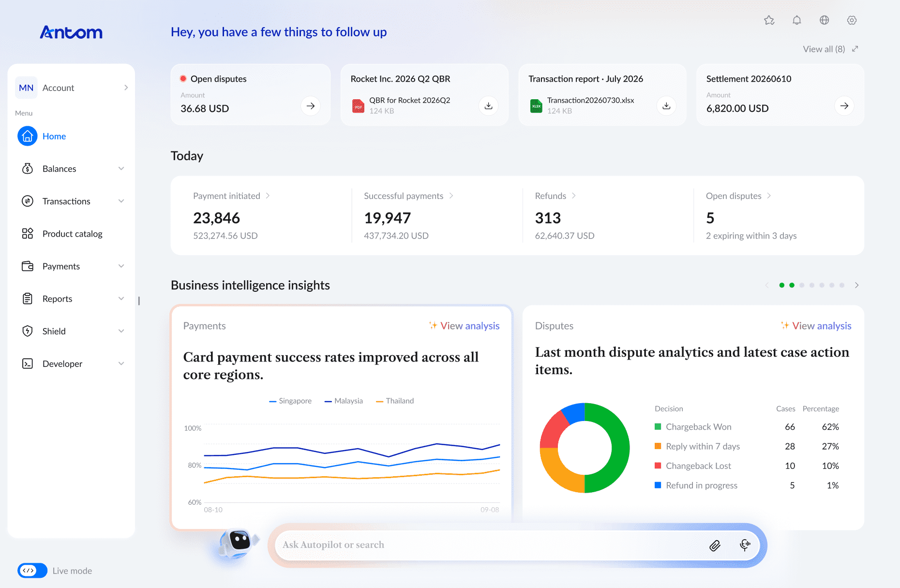This screenshot has height=588, width=900.
Task: Click View analysis on Payments card
Action: (x=465, y=326)
